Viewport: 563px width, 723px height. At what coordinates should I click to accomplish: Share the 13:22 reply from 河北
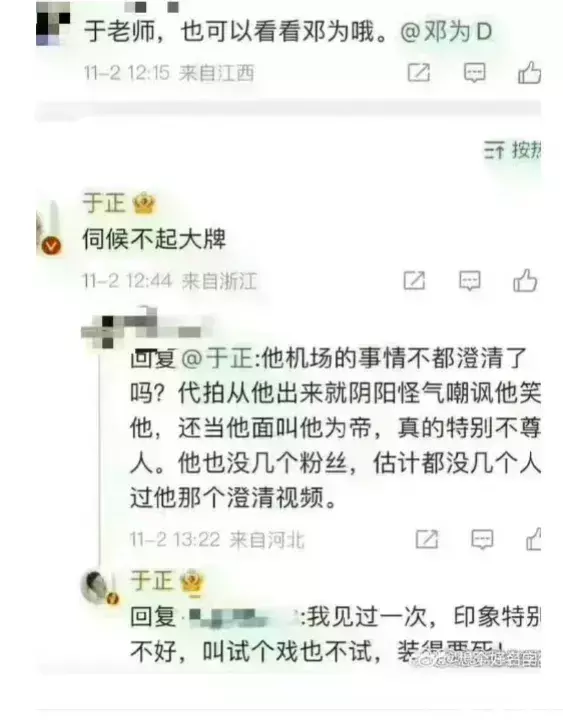[427, 539]
